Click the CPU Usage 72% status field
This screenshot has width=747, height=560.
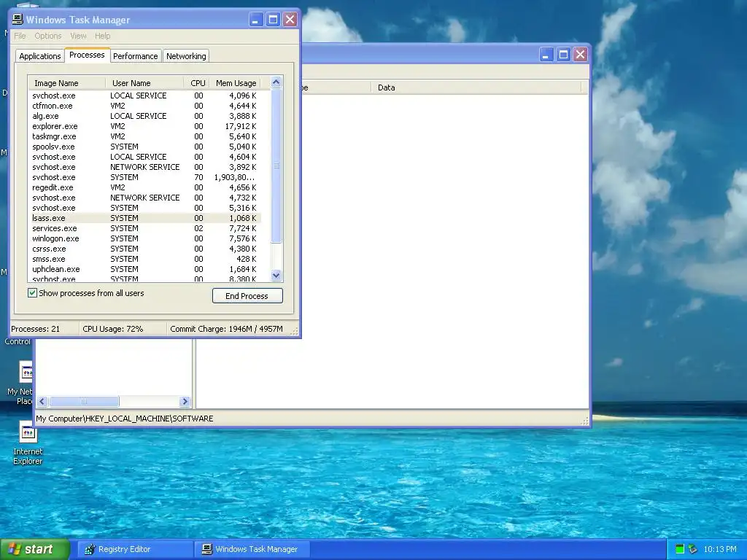[123, 329]
